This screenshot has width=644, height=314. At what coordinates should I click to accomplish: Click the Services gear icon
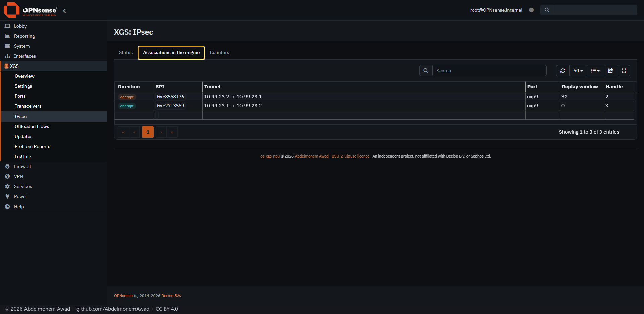click(7, 186)
